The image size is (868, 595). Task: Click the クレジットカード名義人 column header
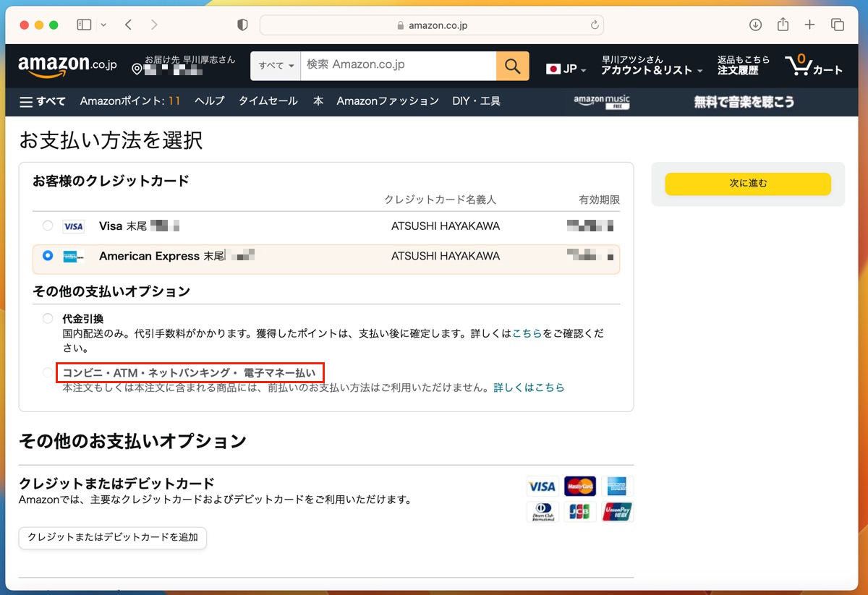[x=441, y=200]
